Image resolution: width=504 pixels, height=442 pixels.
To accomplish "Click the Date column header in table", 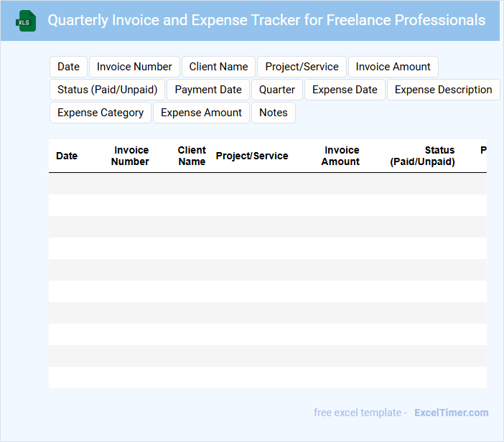I will [x=67, y=156].
